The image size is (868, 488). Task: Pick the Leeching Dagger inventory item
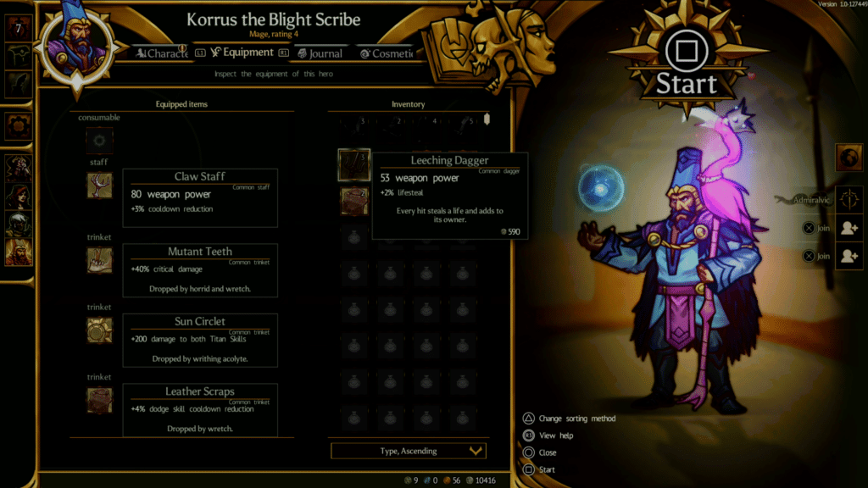coord(353,164)
